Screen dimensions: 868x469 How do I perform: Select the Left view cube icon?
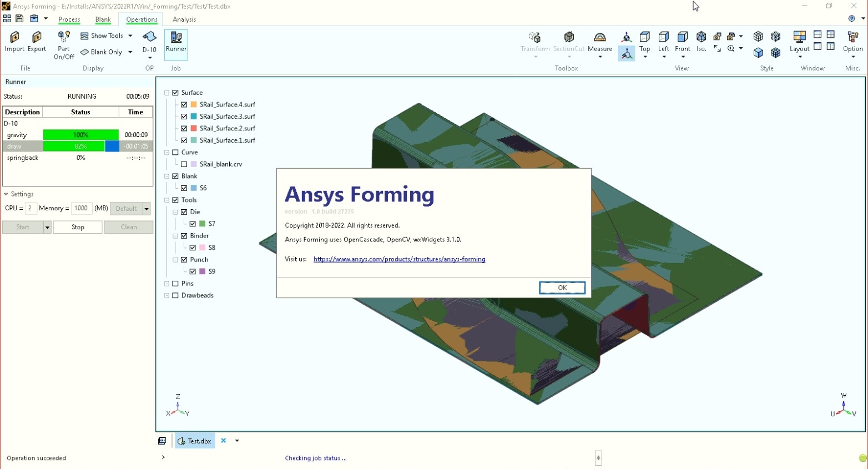[664, 37]
